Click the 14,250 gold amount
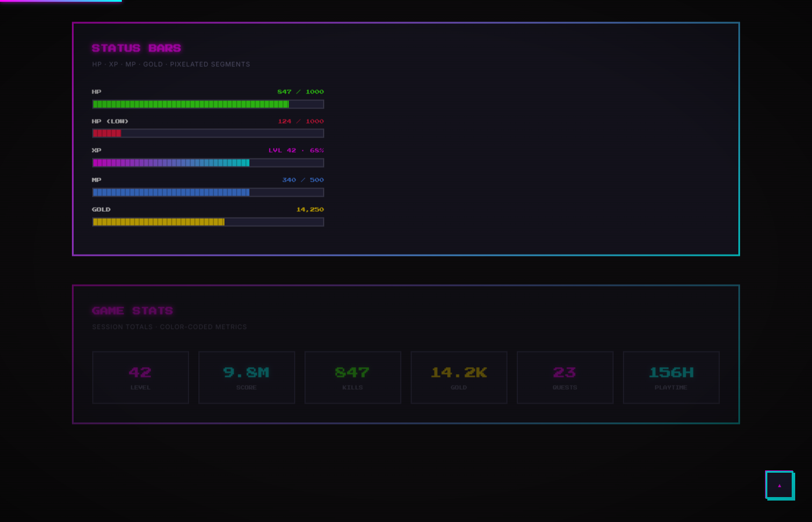Screen dimensions: 812x522 pos(310,209)
